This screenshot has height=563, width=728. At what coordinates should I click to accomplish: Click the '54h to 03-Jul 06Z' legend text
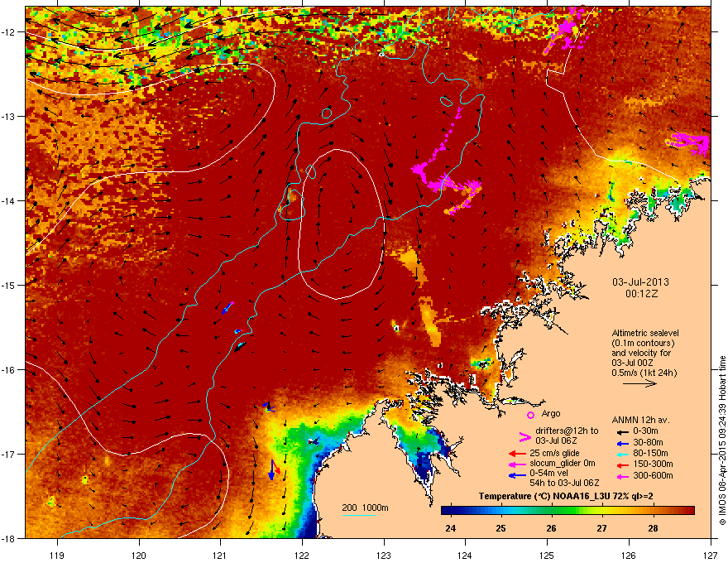click(564, 483)
